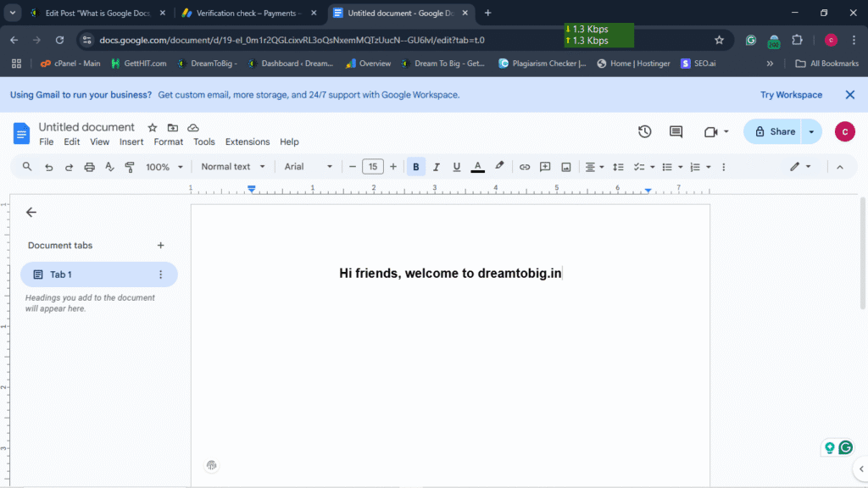Open the Insert menu
The width and height of the screenshot is (868, 488).
(131, 142)
